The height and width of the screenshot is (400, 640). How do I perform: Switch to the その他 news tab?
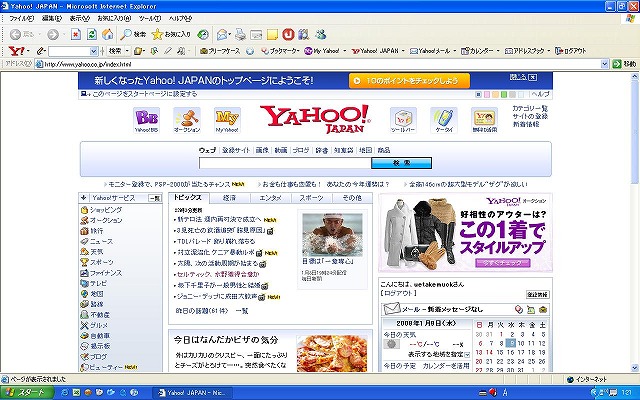click(x=352, y=198)
